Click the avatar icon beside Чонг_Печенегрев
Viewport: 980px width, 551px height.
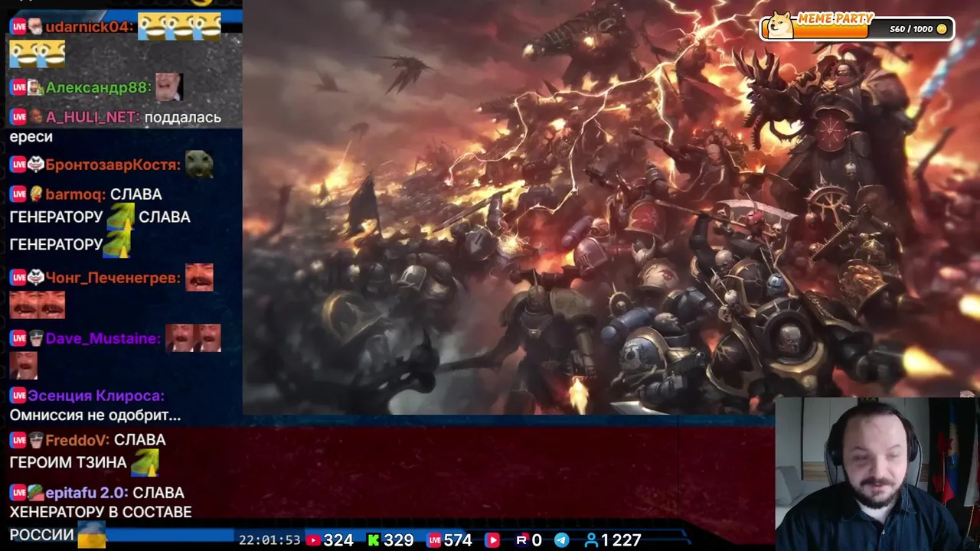(36, 278)
